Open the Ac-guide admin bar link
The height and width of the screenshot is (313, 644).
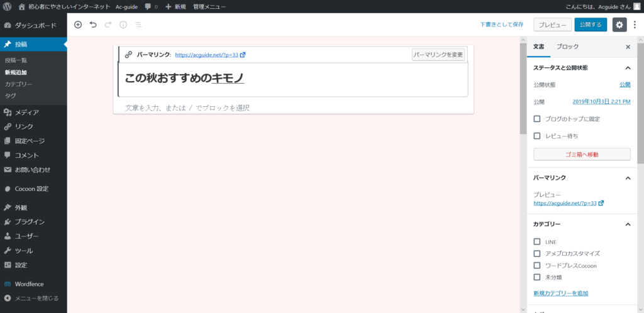click(126, 6)
